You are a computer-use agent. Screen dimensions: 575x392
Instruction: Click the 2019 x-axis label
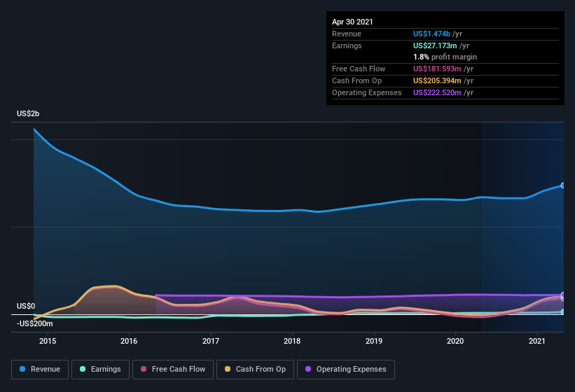(x=374, y=341)
